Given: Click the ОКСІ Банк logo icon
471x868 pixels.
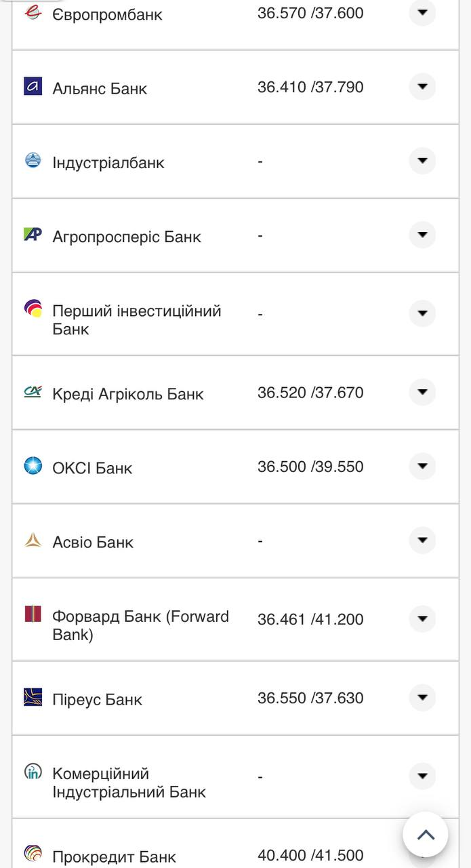Looking at the screenshot, I should click(x=33, y=466).
